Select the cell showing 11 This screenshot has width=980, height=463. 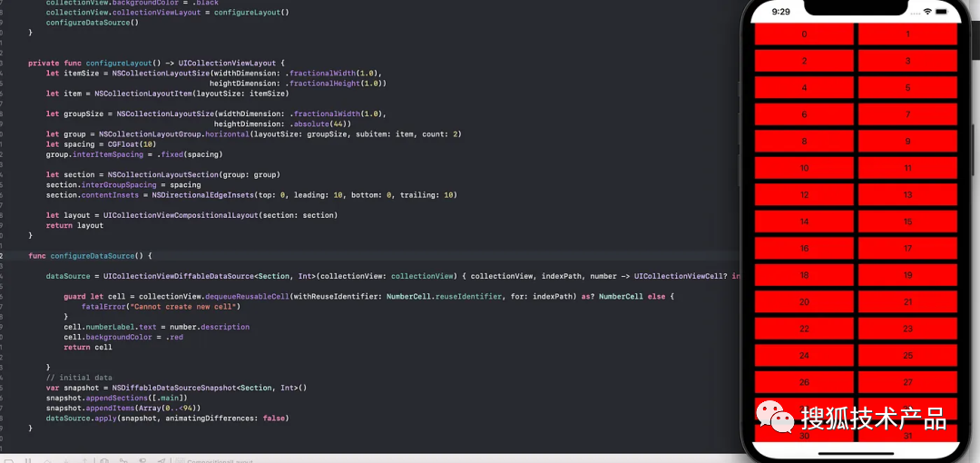coord(907,168)
